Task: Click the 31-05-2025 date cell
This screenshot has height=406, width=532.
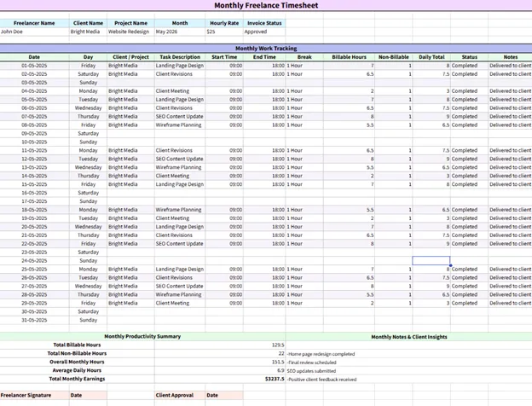Action: (34, 320)
